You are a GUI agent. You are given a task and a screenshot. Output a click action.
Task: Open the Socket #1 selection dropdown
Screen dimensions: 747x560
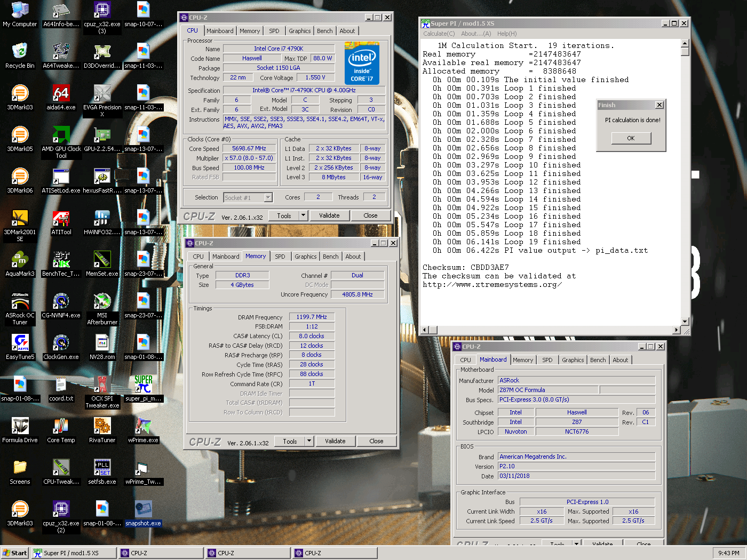[248, 198]
